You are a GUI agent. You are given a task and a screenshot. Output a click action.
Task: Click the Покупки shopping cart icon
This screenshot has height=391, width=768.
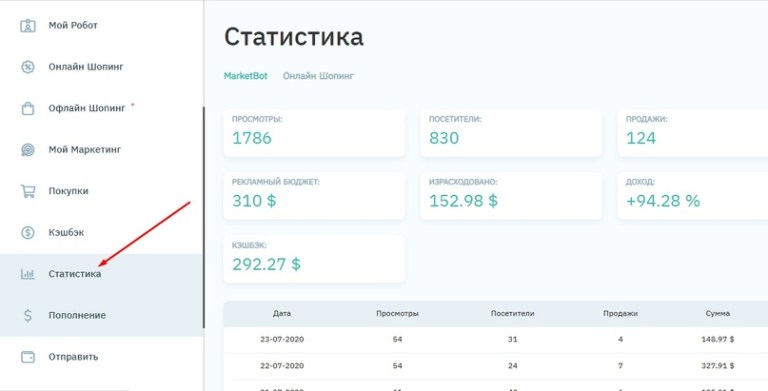(27, 191)
